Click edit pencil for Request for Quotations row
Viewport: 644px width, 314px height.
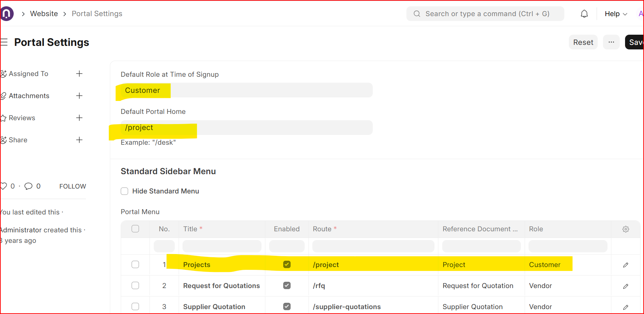pos(625,286)
